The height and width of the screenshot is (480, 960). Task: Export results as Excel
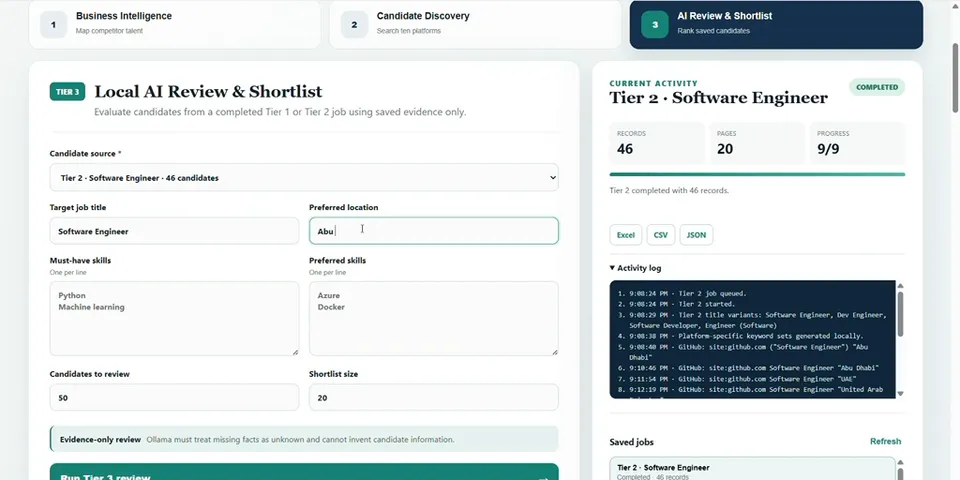(626, 235)
